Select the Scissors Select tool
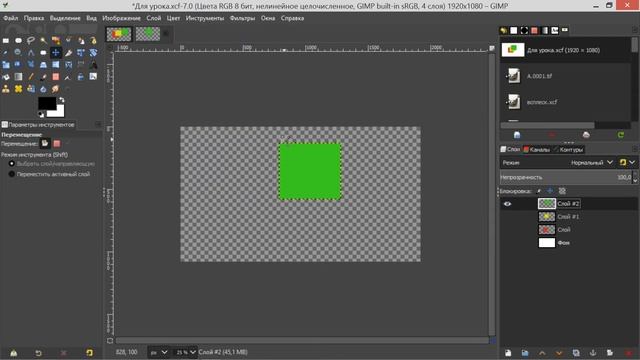This screenshot has width=640, height=360. click(68, 40)
